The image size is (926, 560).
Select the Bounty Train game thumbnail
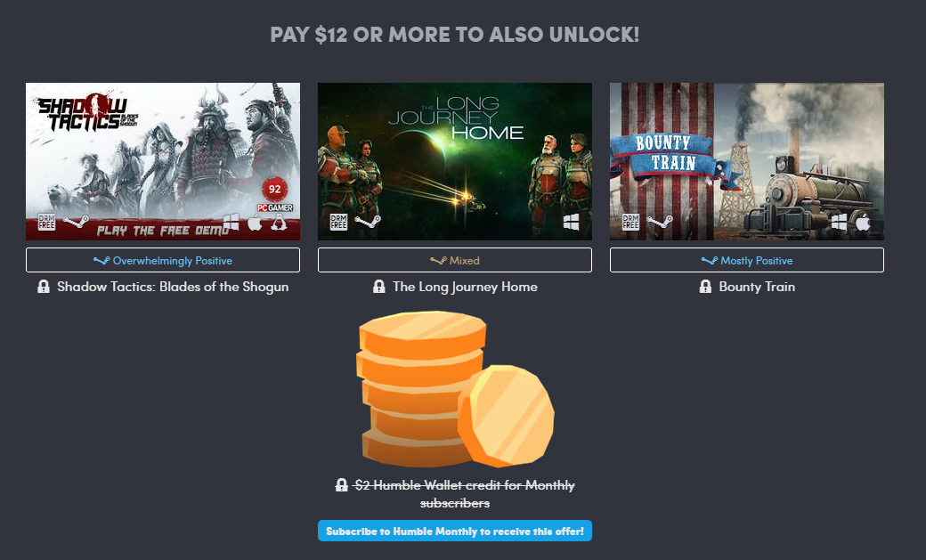tap(747, 161)
